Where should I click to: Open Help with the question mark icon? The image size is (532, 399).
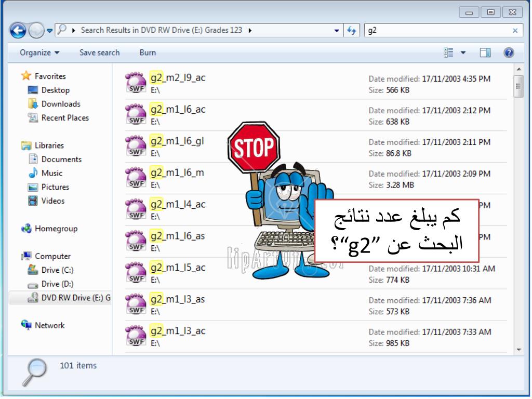tap(509, 52)
